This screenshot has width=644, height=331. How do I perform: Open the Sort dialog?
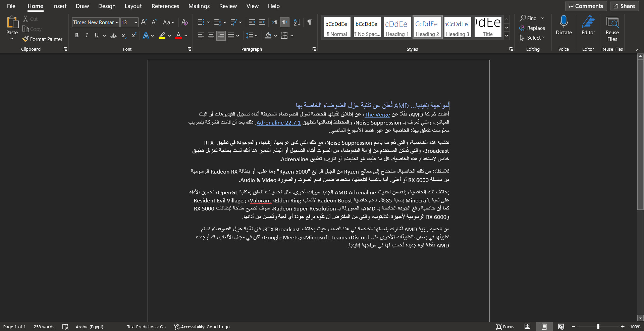297,22
